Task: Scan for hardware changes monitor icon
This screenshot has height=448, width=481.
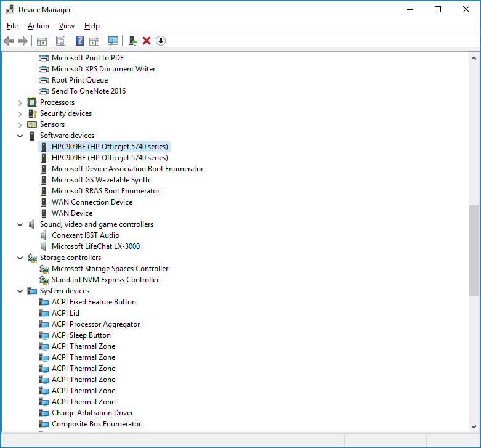Action: [x=113, y=41]
